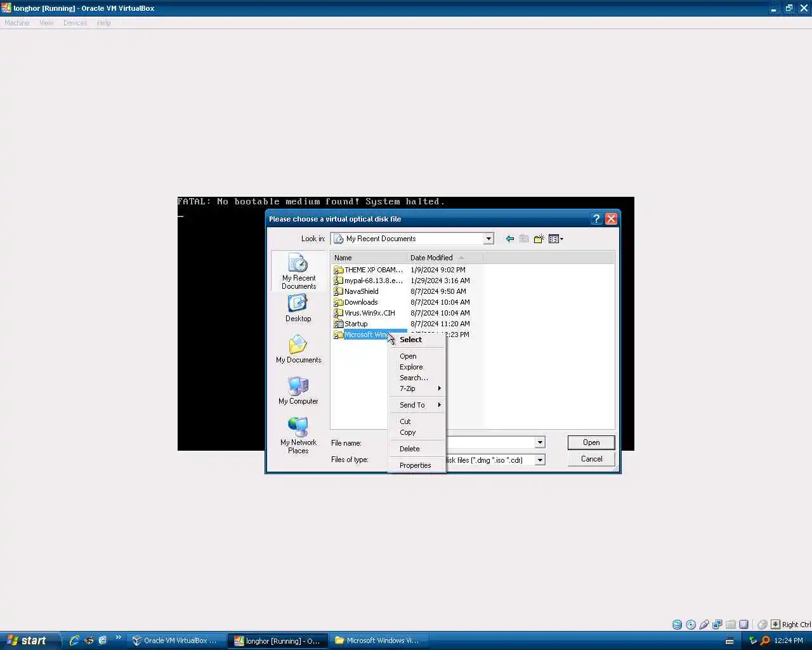Click the shared folders status icon

tap(731, 625)
